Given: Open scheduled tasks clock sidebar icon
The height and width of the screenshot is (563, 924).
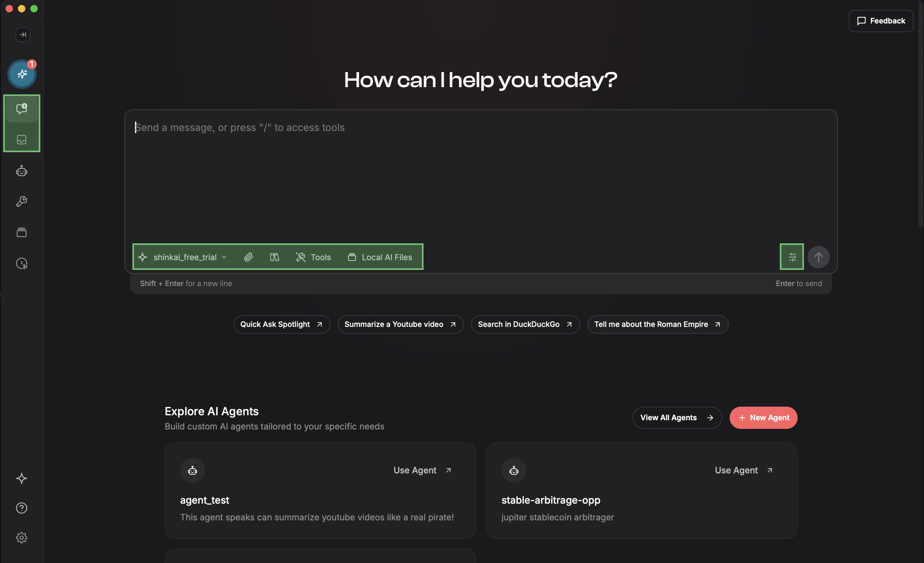Looking at the screenshot, I should 22,263.
